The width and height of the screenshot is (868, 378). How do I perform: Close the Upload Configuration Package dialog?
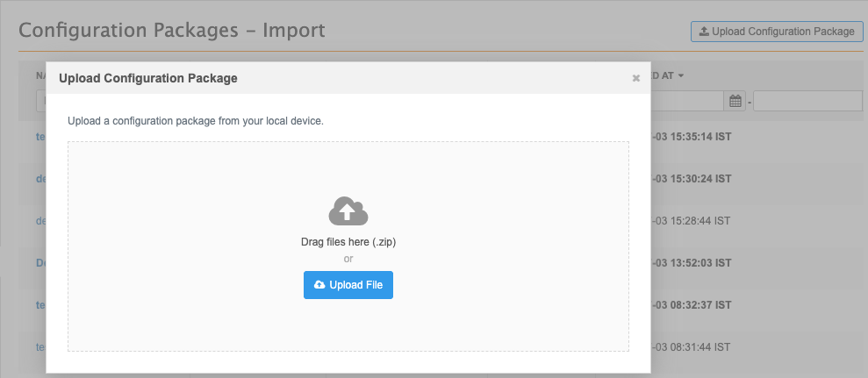pyautogui.click(x=636, y=79)
